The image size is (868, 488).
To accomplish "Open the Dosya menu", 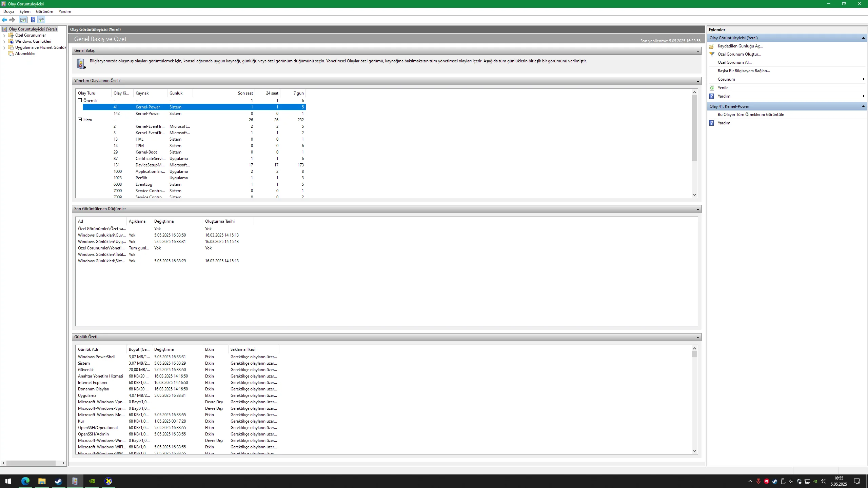I will tap(9, 12).
